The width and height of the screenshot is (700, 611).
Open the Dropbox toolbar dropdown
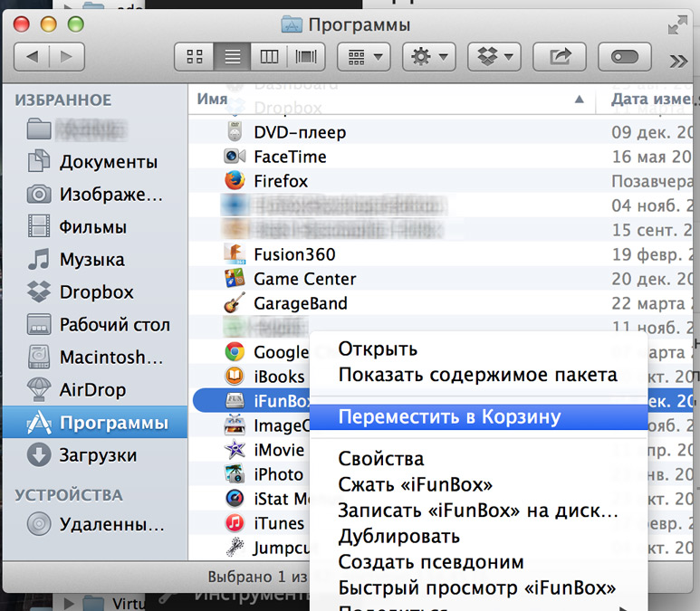click(x=494, y=57)
